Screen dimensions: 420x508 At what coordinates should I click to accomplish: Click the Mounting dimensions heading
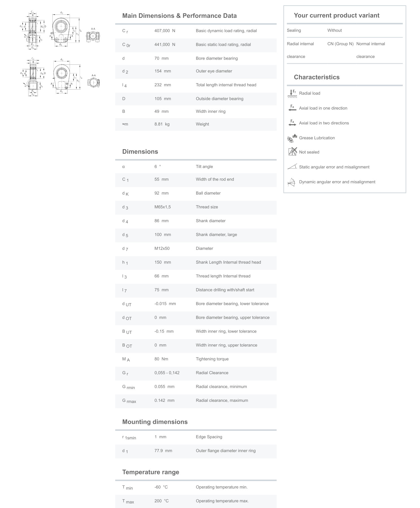155,422
